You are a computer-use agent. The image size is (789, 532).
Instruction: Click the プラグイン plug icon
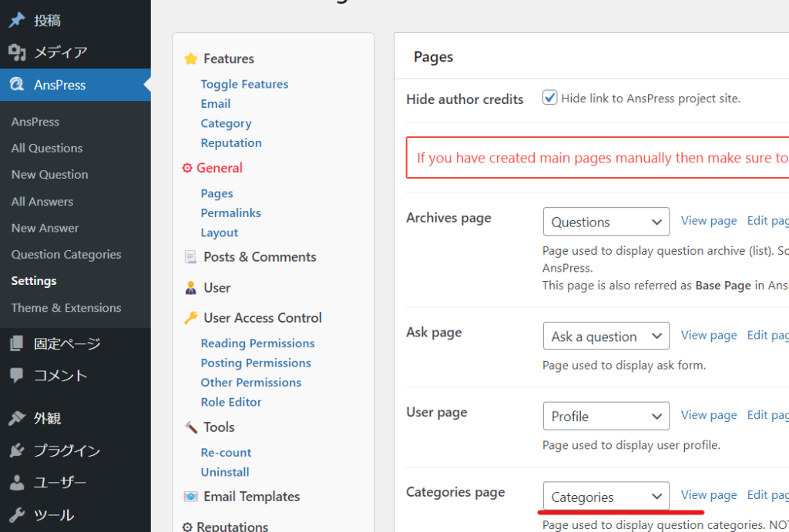(x=16, y=450)
